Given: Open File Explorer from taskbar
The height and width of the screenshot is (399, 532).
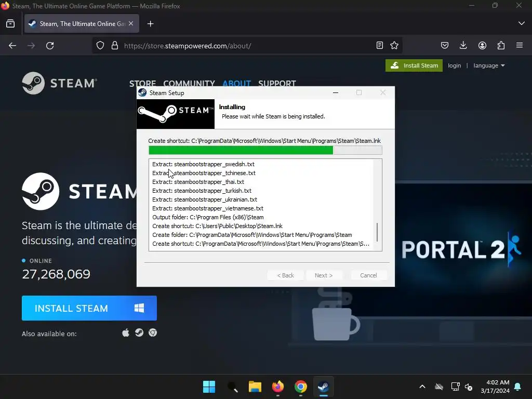Looking at the screenshot, I should pos(255,387).
